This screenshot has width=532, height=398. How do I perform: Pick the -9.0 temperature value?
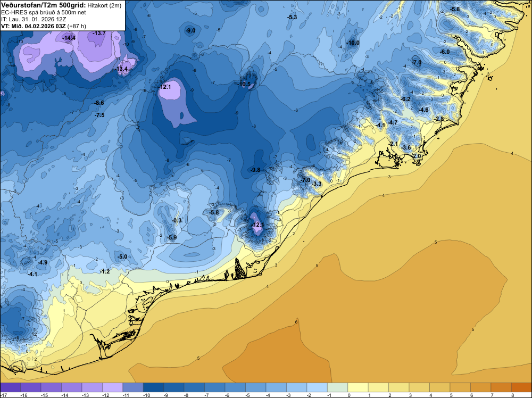click(x=190, y=30)
